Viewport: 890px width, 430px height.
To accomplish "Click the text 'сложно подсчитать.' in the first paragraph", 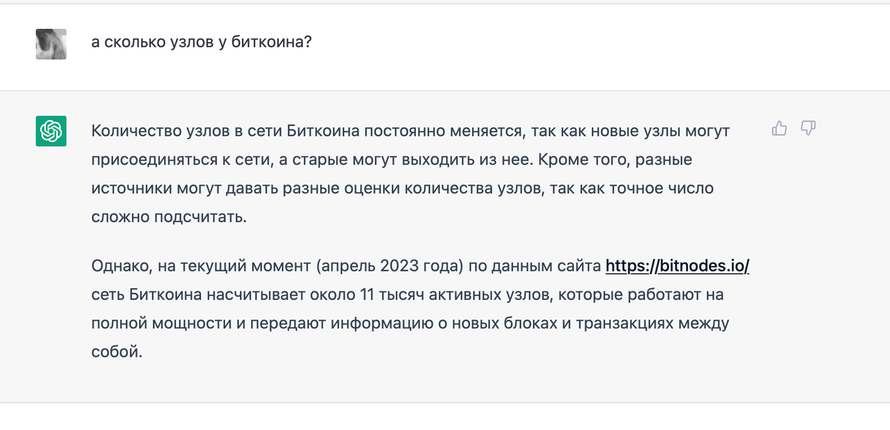I will click(169, 217).
